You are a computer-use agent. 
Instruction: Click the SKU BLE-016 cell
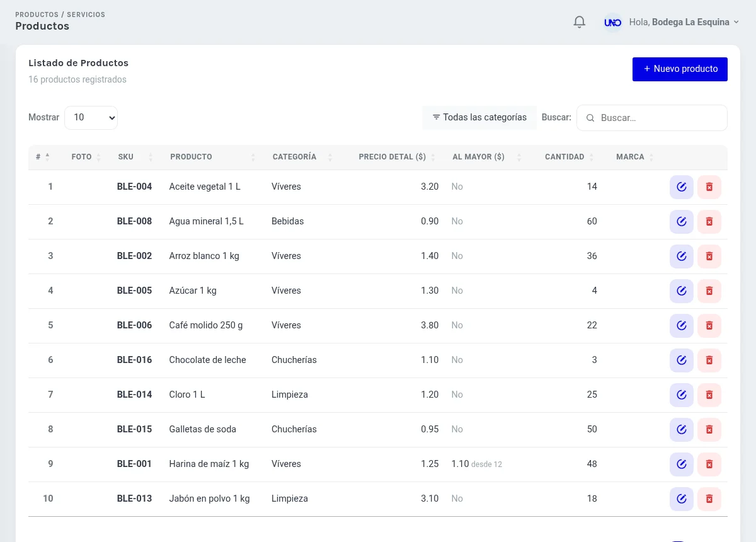coord(134,360)
